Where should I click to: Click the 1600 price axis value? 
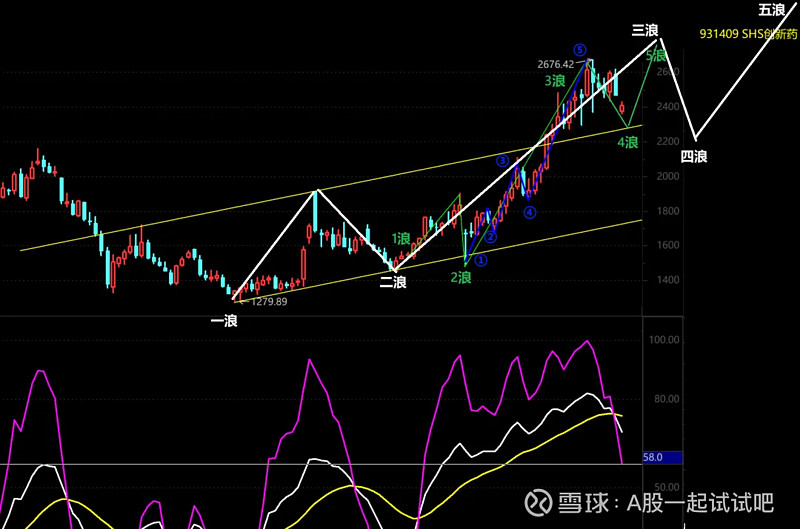(x=668, y=245)
